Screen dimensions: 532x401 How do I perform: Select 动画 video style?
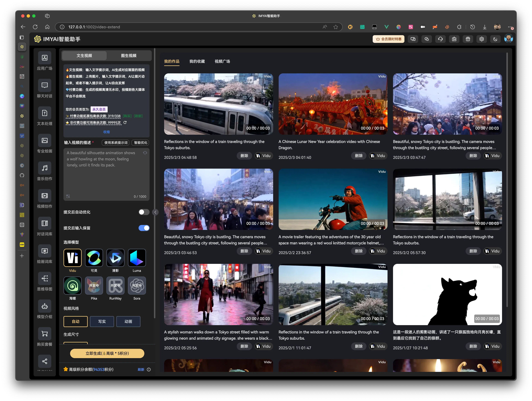(x=128, y=321)
